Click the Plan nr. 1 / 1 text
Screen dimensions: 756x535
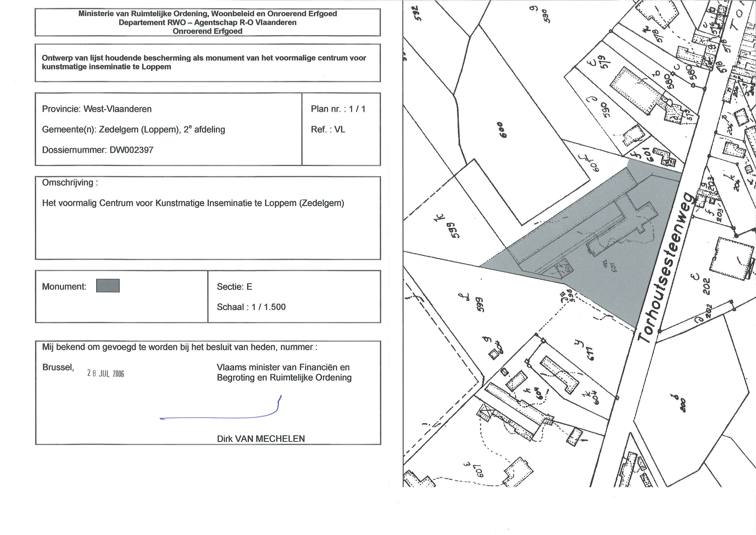338,109
